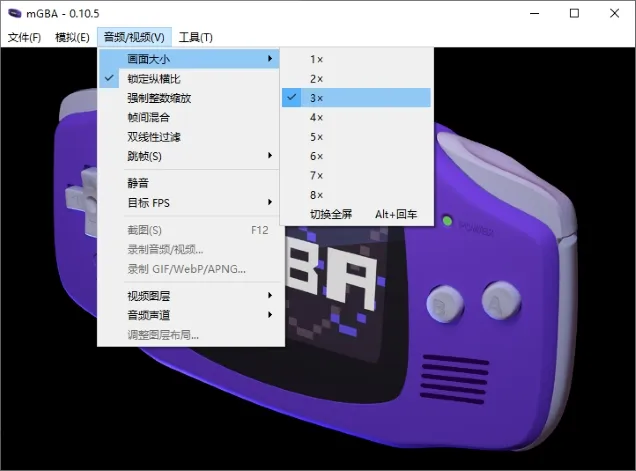The image size is (636, 471).
Task: Select the checked 3× size option
Action: tap(317, 98)
